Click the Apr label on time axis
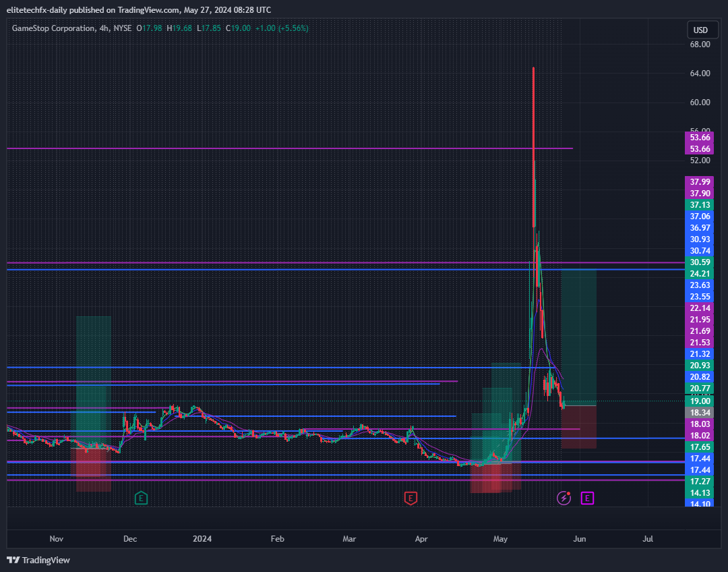Image resolution: width=728 pixels, height=572 pixels. coord(421,539)
